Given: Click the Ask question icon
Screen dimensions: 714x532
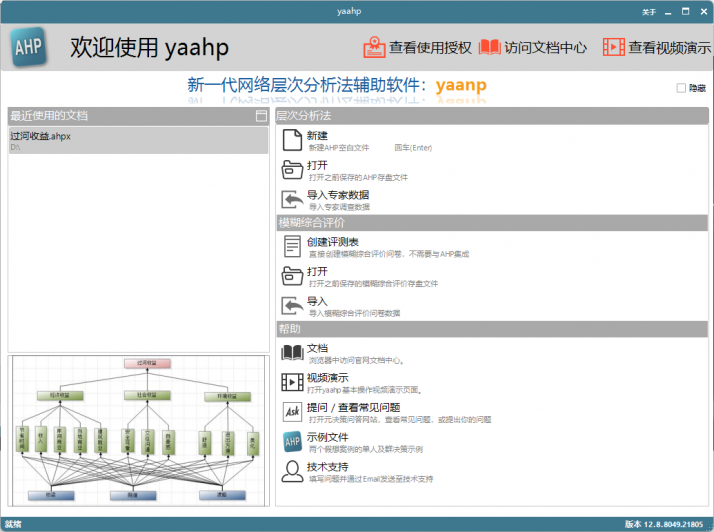Looking at the screenshot, I should click(x=292, y=412).
